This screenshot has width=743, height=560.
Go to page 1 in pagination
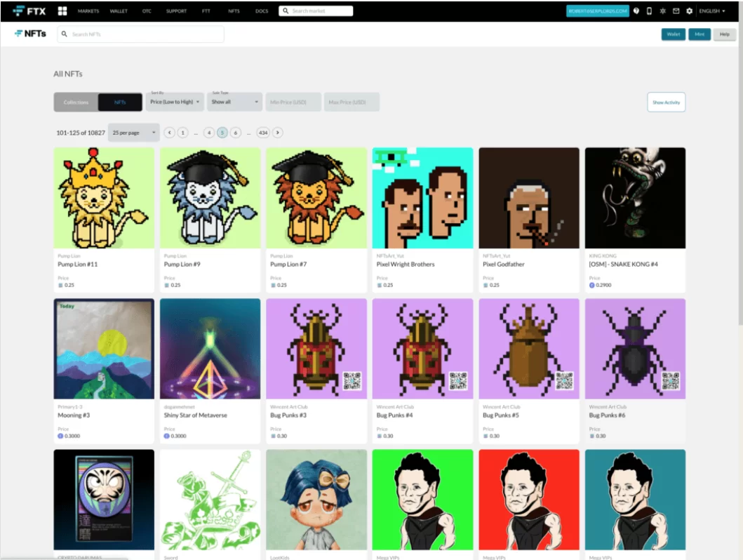pyautogui.click(x=182, y=133)
